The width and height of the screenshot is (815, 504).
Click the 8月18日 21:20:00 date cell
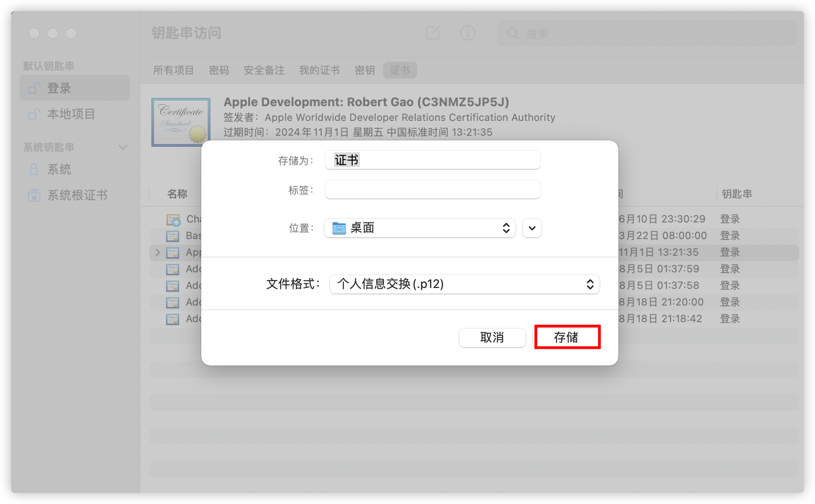click(661, 302)
